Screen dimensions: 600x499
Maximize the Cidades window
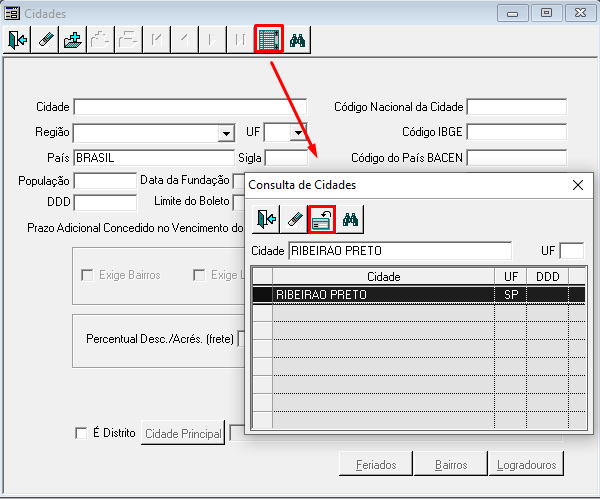tap(546, 13)
